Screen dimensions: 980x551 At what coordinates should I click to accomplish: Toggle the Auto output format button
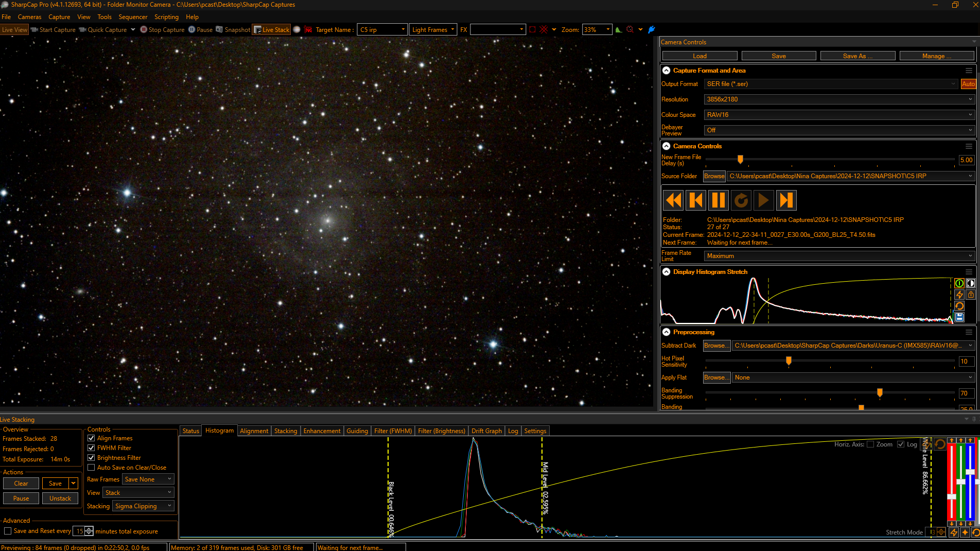[968, 84]
